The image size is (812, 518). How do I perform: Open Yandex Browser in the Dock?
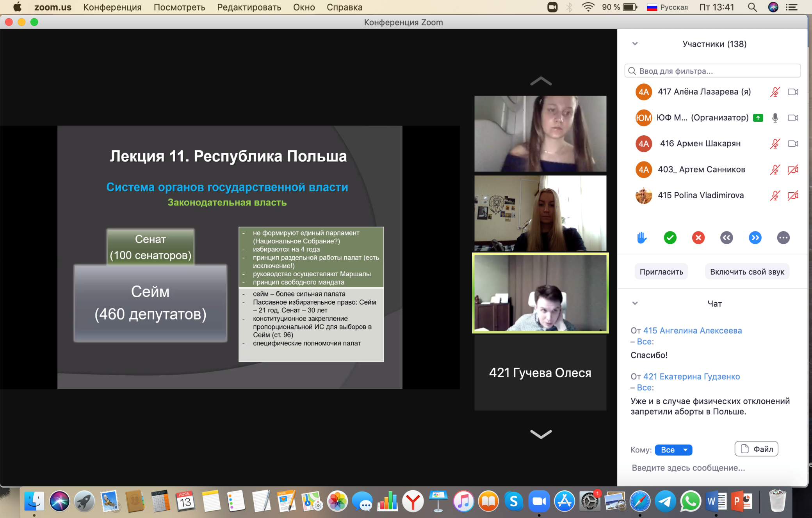[413, 501]
